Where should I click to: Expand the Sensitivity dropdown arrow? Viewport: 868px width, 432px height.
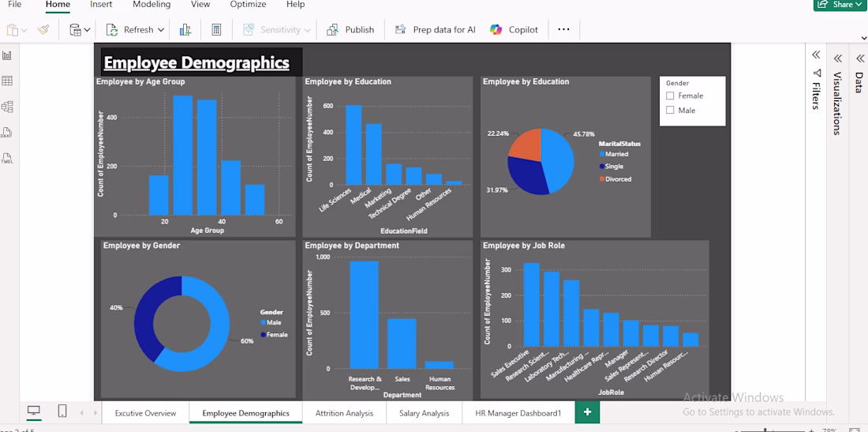(x=307, y=31)
